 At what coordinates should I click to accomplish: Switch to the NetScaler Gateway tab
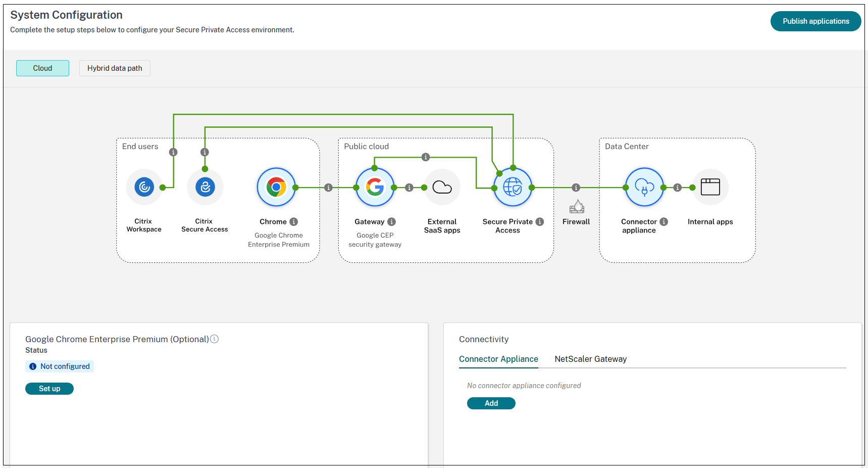[590, 359]
